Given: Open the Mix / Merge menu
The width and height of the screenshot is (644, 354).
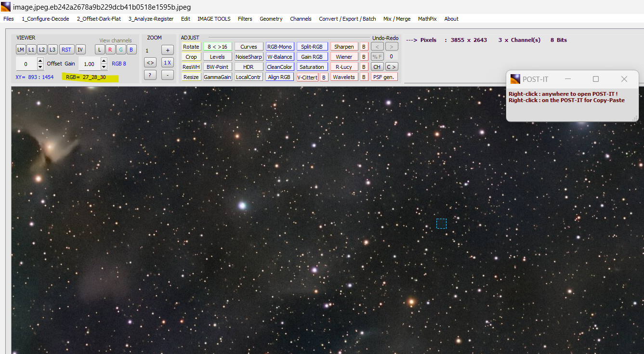Looking at the screenshot, I should pyautogui.click(x=397, y=19).
